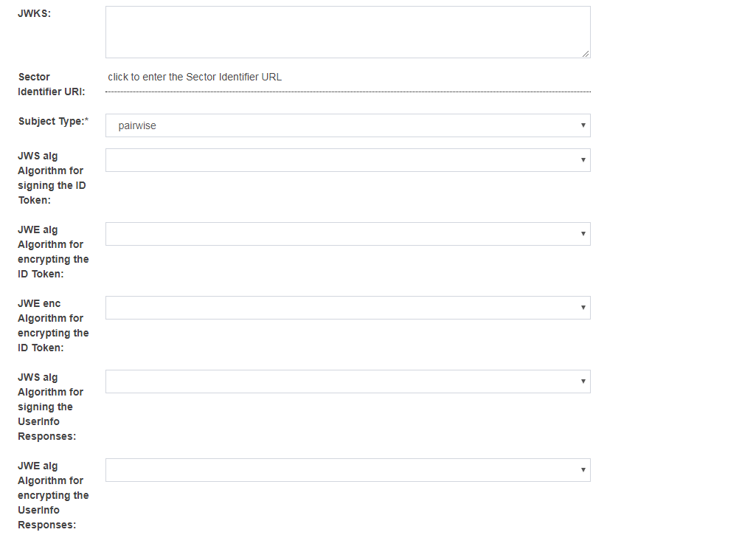Screen dimensions: 756x535
Task: Click the JWE enc ID Token dropdown arrow
Action: point(582,307)
